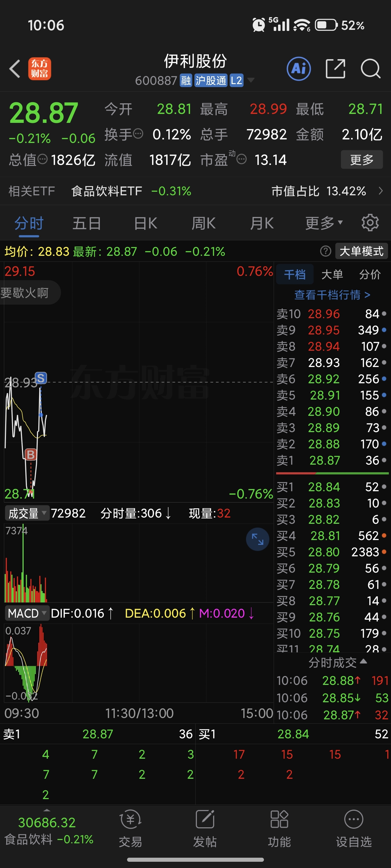Tap 买4 price 28.81 row

332,535
